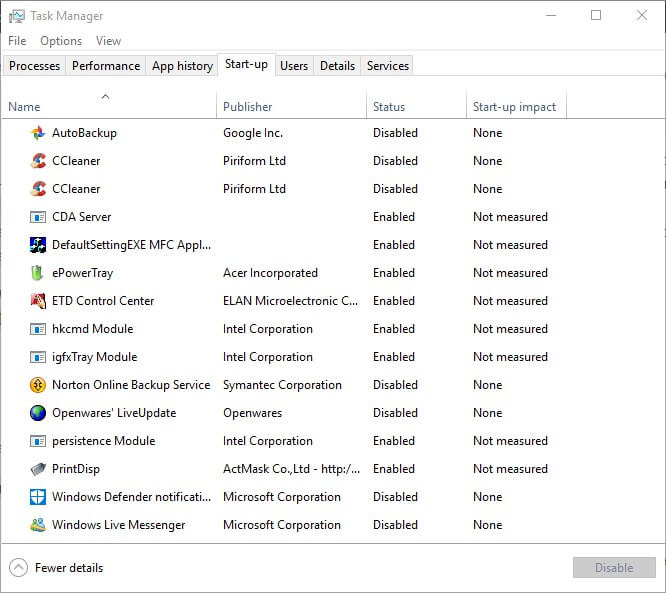
Task: Select the Windows Live Messenger entry name
Action: point(119,525)
